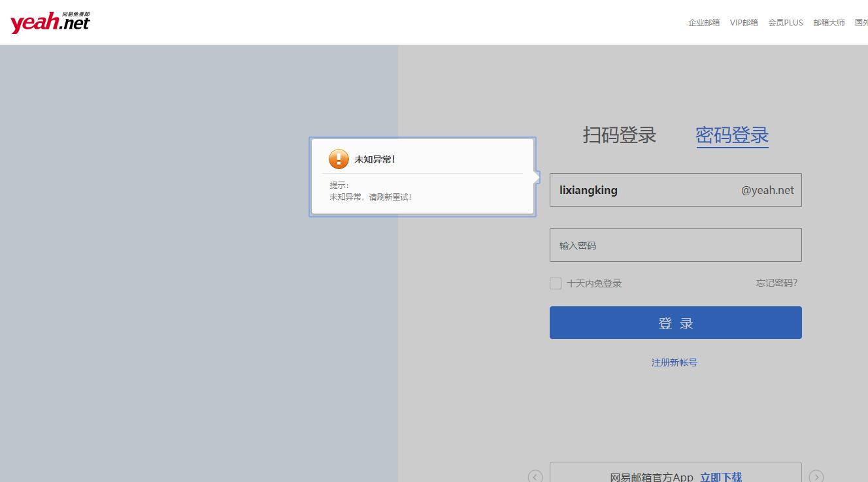Click the next arrow on the app banner carousel

[x=816, y=477]
